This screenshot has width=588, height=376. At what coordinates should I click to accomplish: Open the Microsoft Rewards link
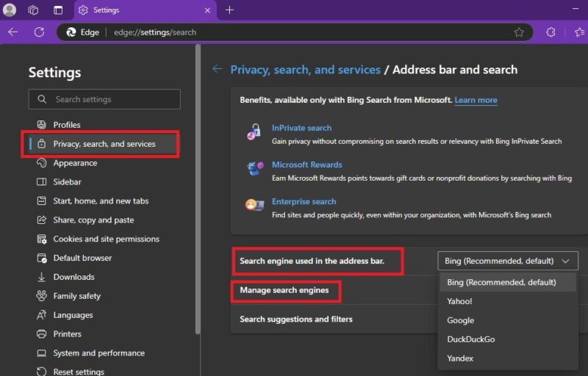[x=306, y=164]
